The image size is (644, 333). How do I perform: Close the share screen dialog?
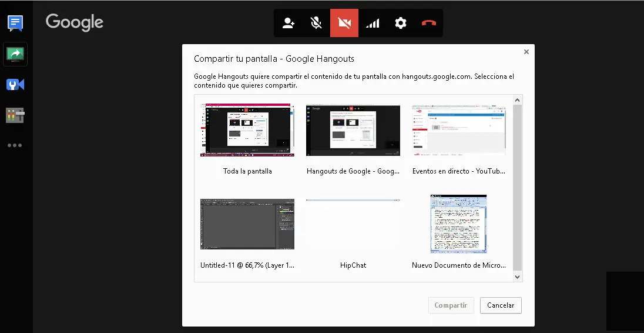click(x=526, y=52)
